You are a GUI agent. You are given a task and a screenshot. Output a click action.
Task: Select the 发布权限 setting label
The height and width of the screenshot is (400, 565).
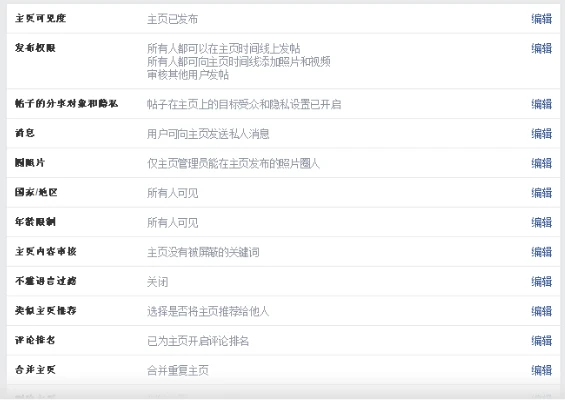pos(35,48)
